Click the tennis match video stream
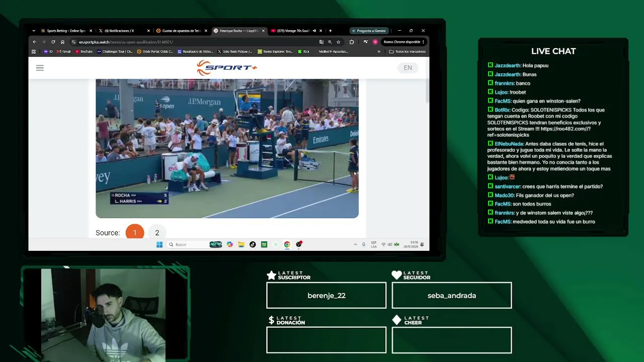644x362 pixels. click(x=227, y=148)
